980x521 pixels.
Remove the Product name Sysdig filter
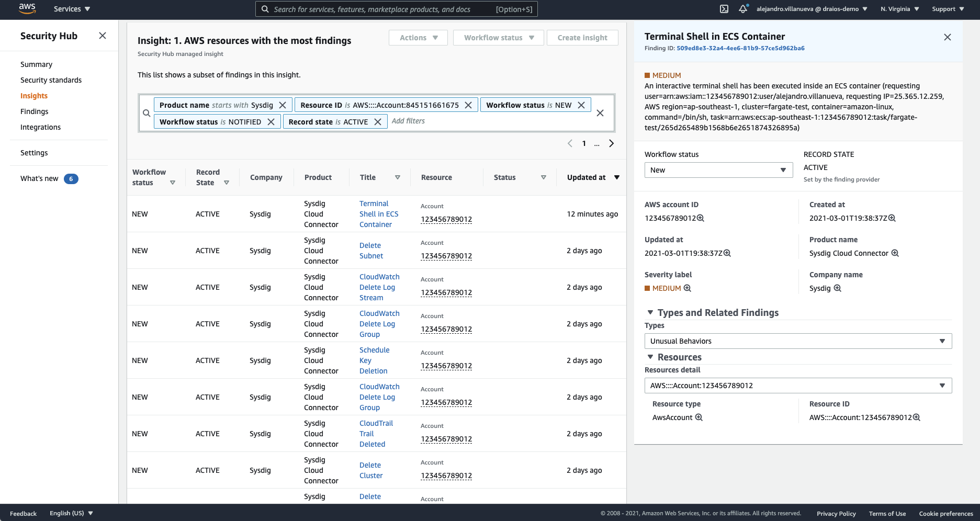pos(283,105)
